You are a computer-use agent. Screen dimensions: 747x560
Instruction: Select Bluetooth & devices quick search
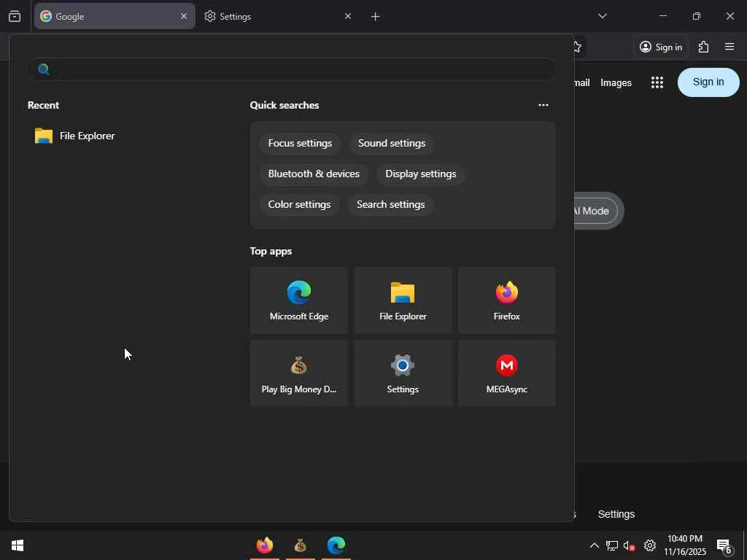(x=314, y=174)
